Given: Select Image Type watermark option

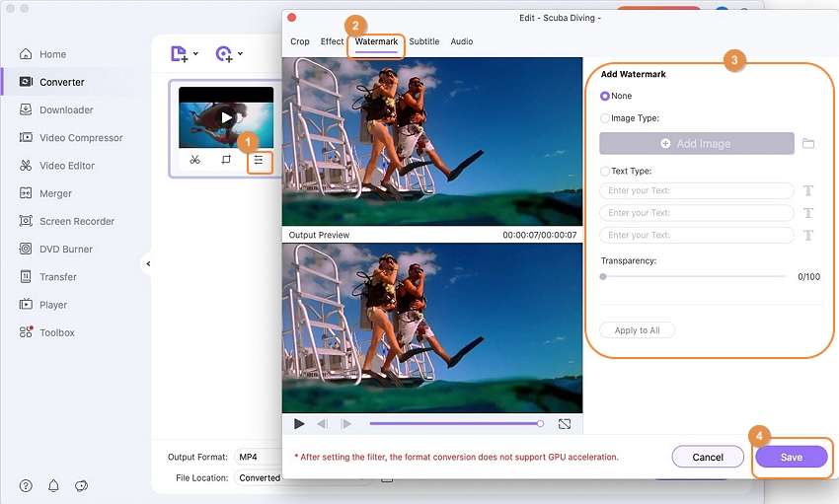Looking at the screenshot, I should point(605,118).
